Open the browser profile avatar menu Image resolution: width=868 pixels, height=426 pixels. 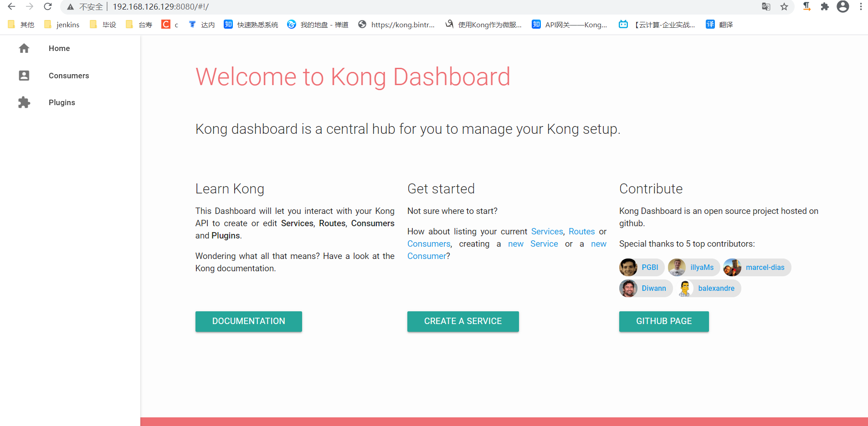tap(842, 7)
